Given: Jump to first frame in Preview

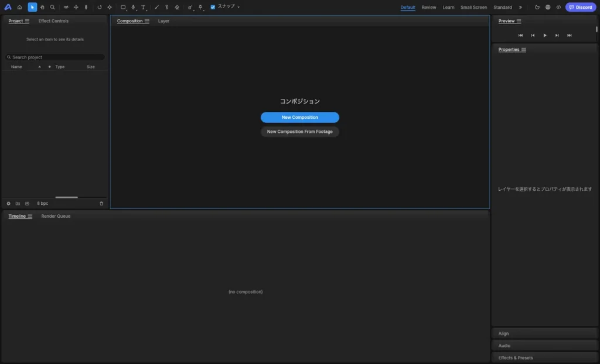Looking at the screenshot, I should click(520, 35).
